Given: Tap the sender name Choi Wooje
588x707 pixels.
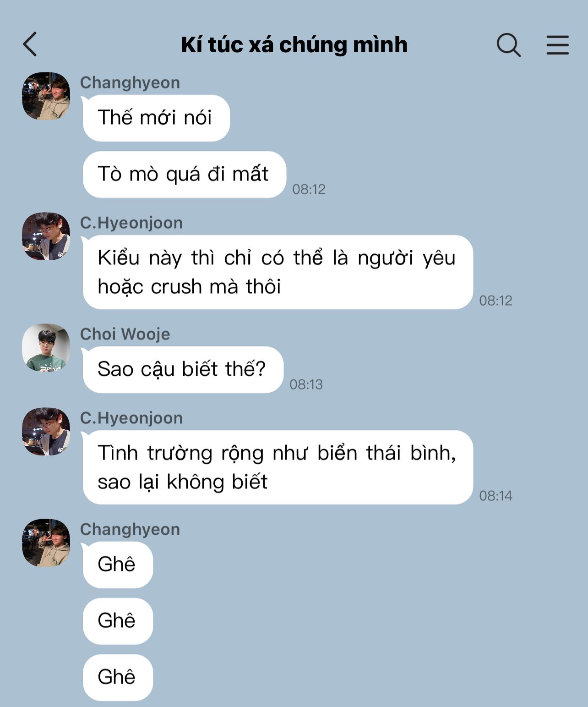Looking at the screenshot, I should [125, 334].
